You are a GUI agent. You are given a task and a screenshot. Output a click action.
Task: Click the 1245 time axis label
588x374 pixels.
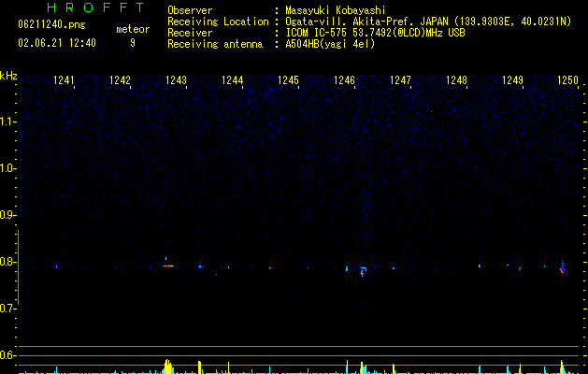tap(288, 80)
